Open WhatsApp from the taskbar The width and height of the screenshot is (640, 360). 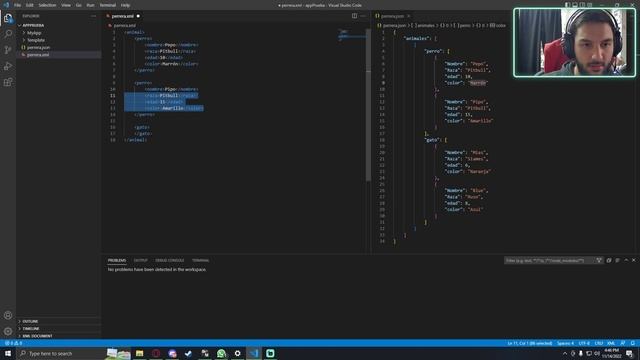pos(221,353)
